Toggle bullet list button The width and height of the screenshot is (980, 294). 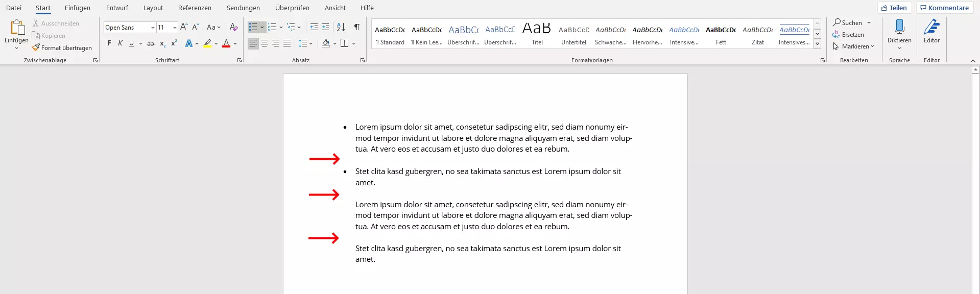(x=253, y=27)
